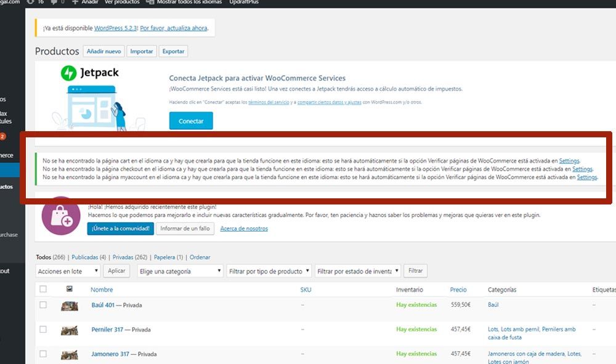This screenshot has width=616, height=364.
Task: Click the Productos page heading
Action: (x=57, y=51)
